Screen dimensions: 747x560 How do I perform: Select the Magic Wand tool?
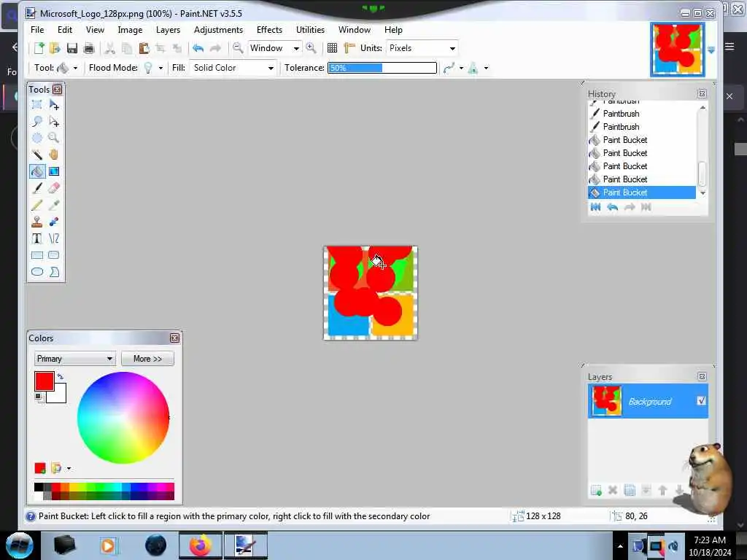click(x=36, y=155)
